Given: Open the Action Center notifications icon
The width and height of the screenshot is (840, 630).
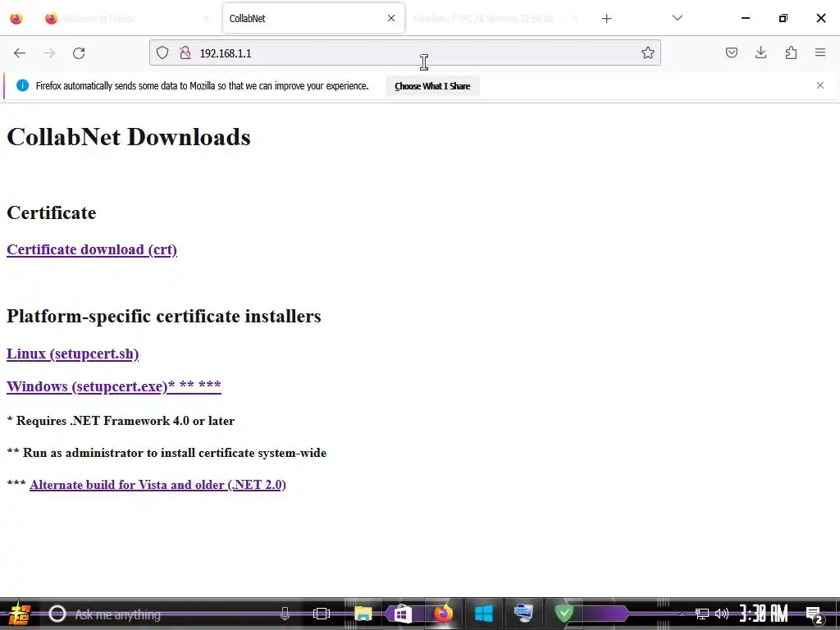Looking at the screenshot, I should (815, 614).
